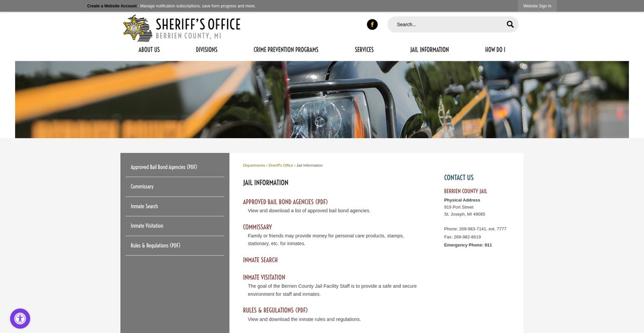644x333 pixels.
Task: Click the Berrien County Jail contact link
Action: tap(465, 191)
